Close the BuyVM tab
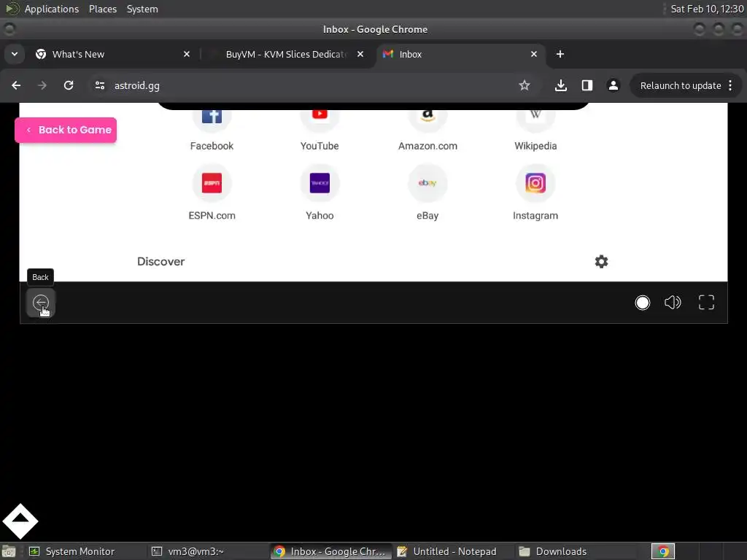Screen dimensions: 747x560 pyautogui.click(x=360, y=54)
